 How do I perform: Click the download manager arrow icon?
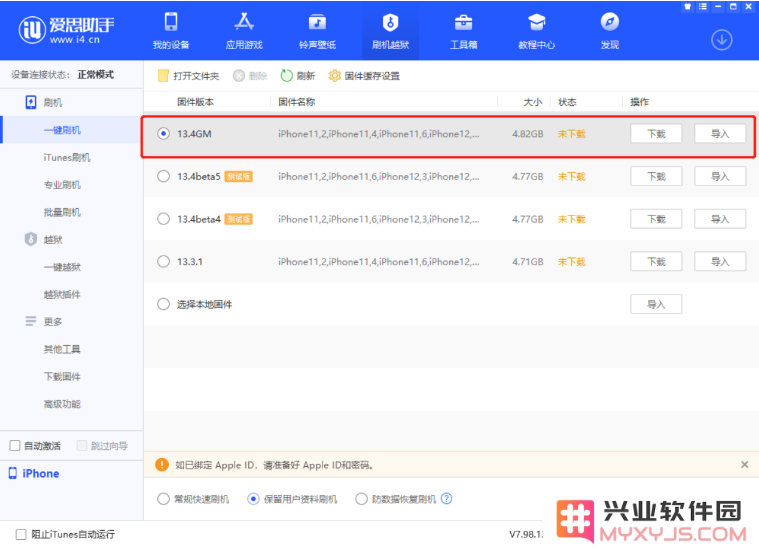pyautogui.click(x=721, y=40)
